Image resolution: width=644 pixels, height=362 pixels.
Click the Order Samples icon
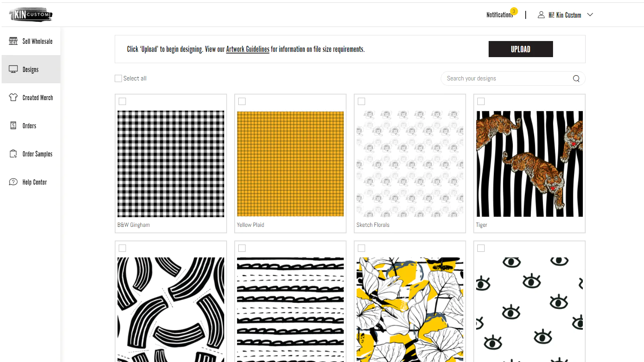coord(13,154)
